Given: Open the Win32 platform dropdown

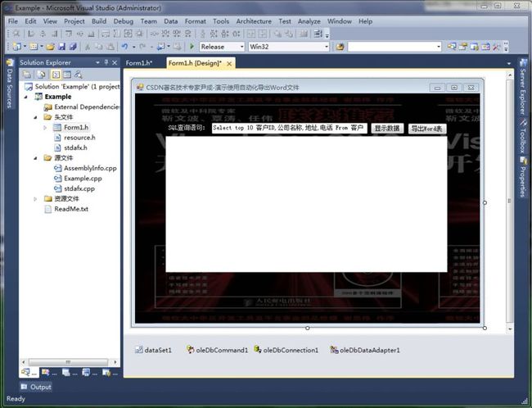Looking at the screenshot, I should pos(327,47).
